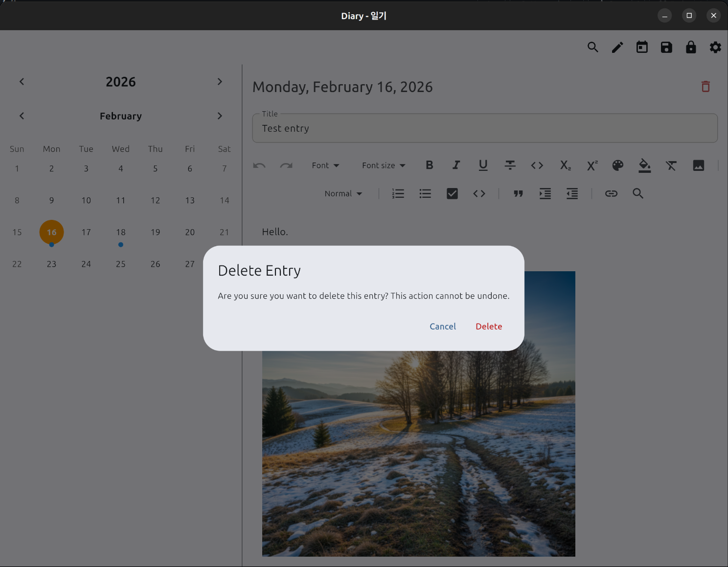Image resolution: width=728 pixels, height=567 pixels.
Task: Open the search magnifier in top toolbar
Action: [593, 47]
